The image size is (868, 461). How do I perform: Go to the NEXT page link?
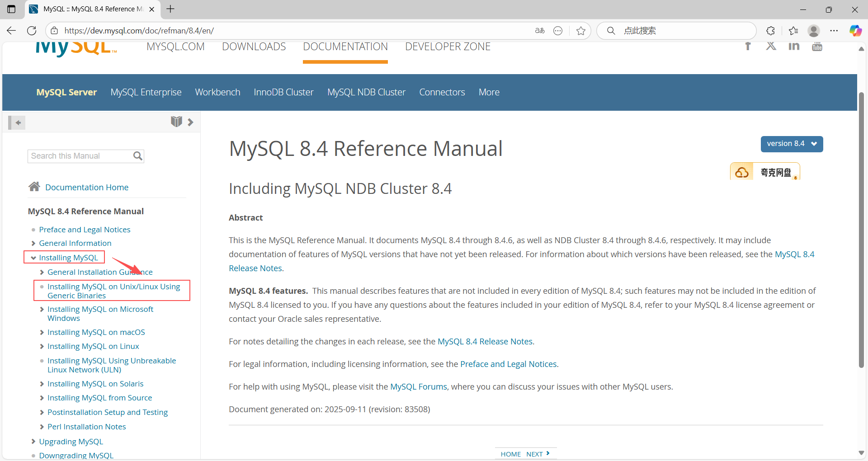pyautogui.click(x=538, y=454)
